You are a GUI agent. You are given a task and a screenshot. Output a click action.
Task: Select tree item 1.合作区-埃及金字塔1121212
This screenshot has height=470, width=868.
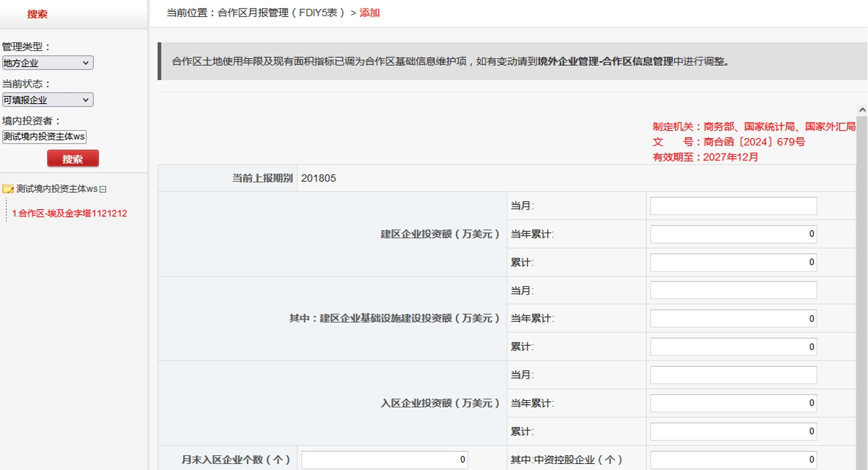click(70, 213)
